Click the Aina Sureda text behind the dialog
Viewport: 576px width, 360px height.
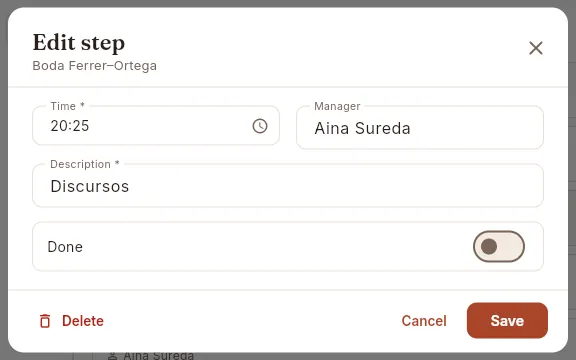[x=158, y=356]
